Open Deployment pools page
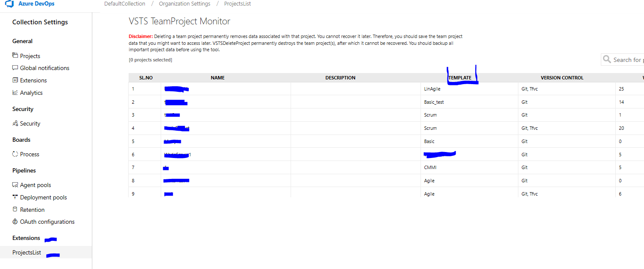The width and height of the screenshot is (644, 269). pyautogui.click(x=43, y=197)
